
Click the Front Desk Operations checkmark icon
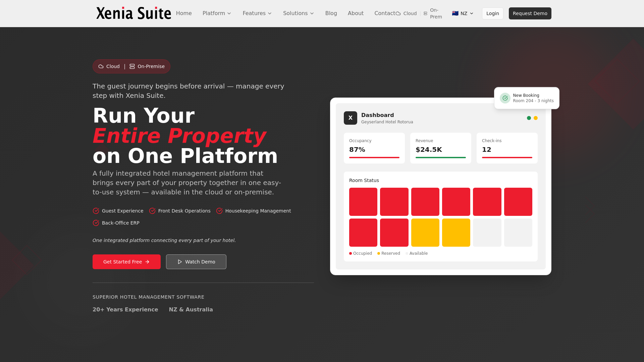tap(152, 211)
